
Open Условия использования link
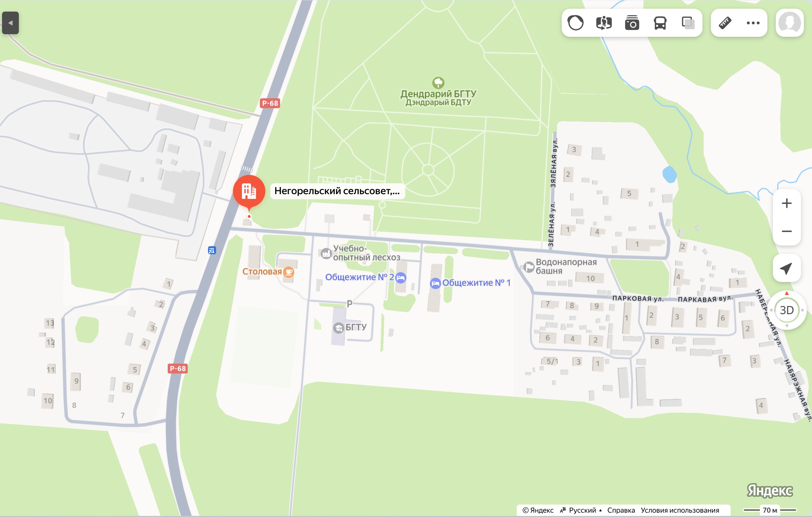[680, 510]
